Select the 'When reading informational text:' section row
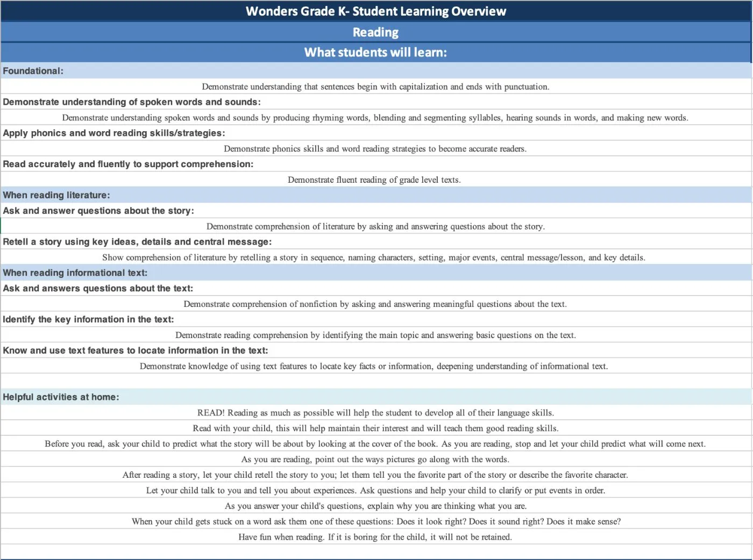Image resolution: width=753 pixels, height=560 pixels. click(x=376, y=273)
